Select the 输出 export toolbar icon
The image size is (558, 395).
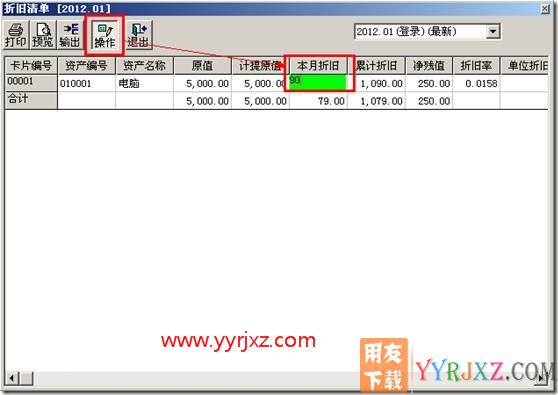click(70, 35)
